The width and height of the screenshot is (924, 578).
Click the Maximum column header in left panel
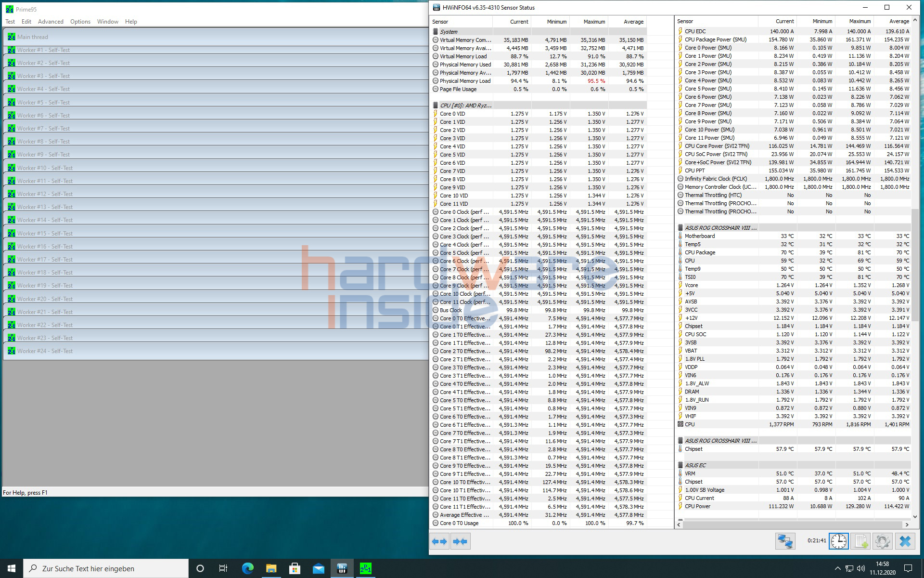589,22
